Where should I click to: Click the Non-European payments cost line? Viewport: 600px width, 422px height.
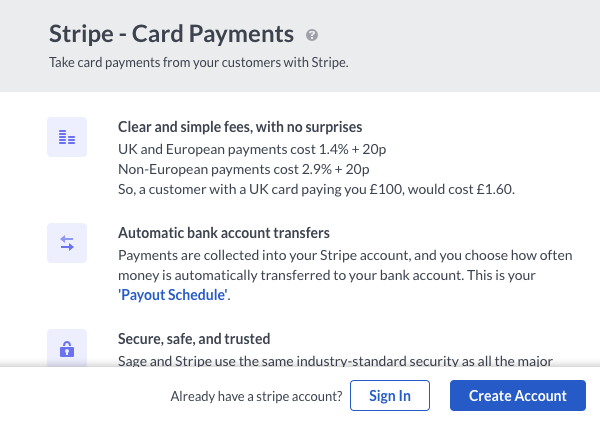[244, 169]
